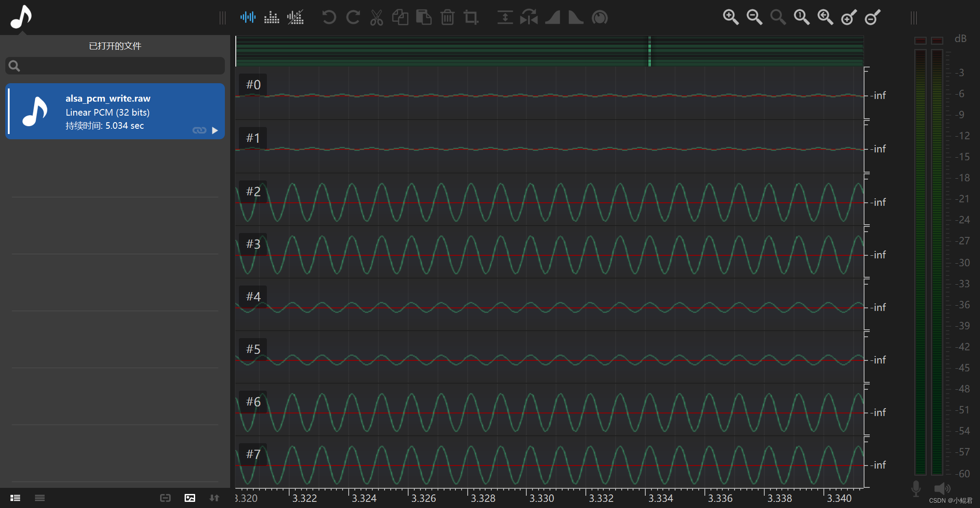Select channel #5 label
The width and height of the screenshot is (980, 508).
[x=253, y=349]
